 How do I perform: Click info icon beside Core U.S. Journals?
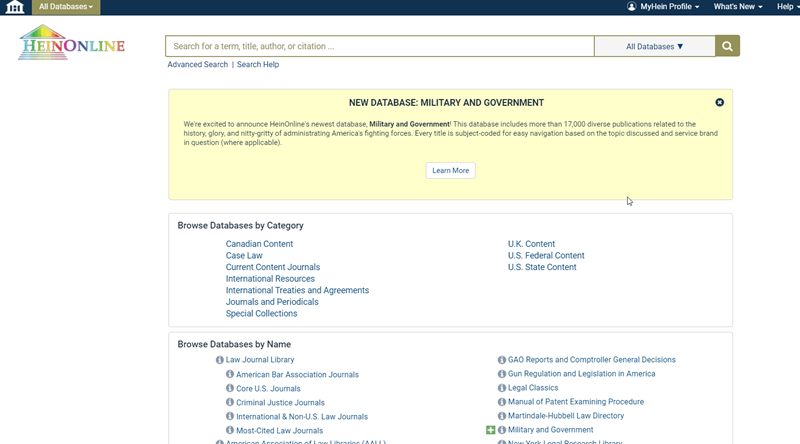(230, 388)
